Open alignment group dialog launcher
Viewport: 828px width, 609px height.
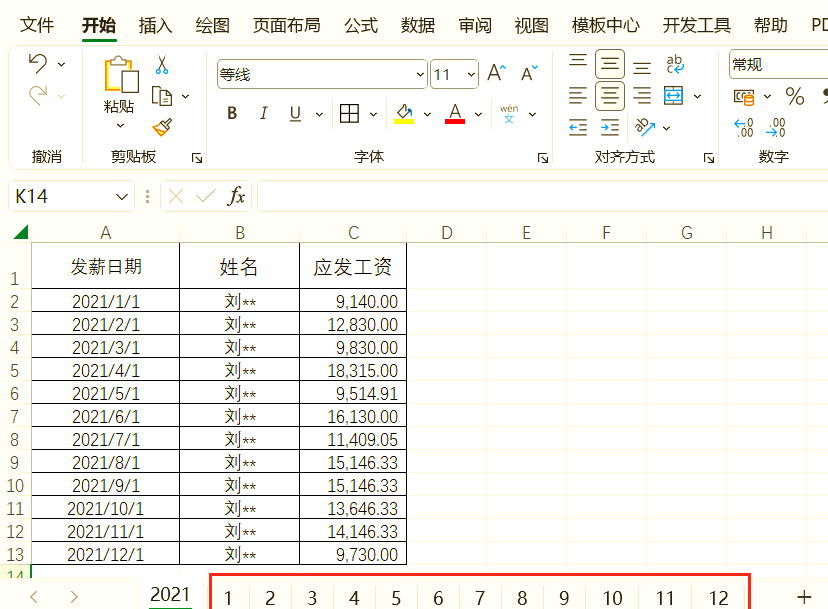tap(709, 158)
